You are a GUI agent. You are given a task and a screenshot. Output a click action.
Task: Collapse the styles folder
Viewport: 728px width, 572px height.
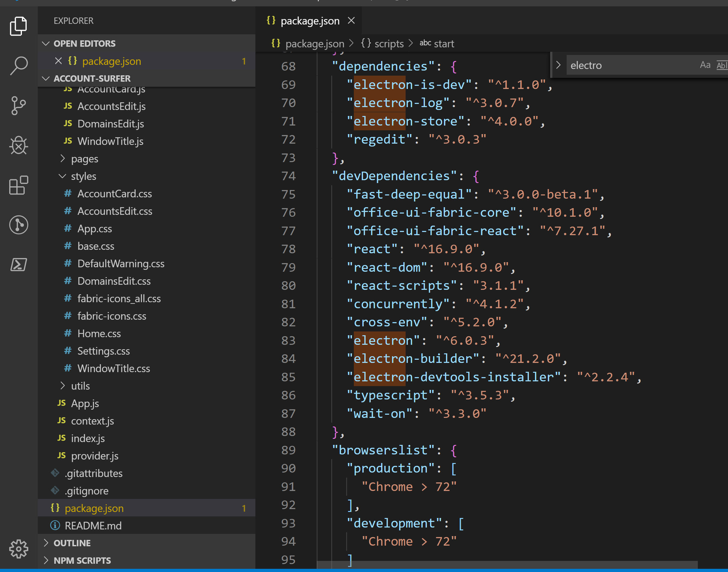pos(83,176)
